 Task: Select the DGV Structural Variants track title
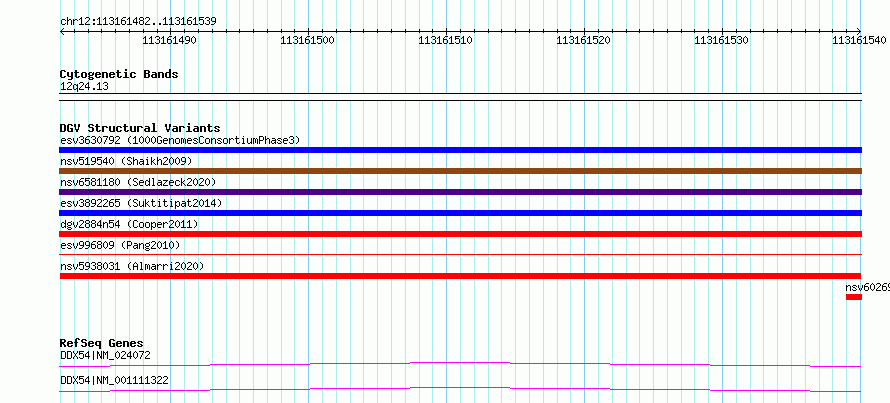(140, 128)
